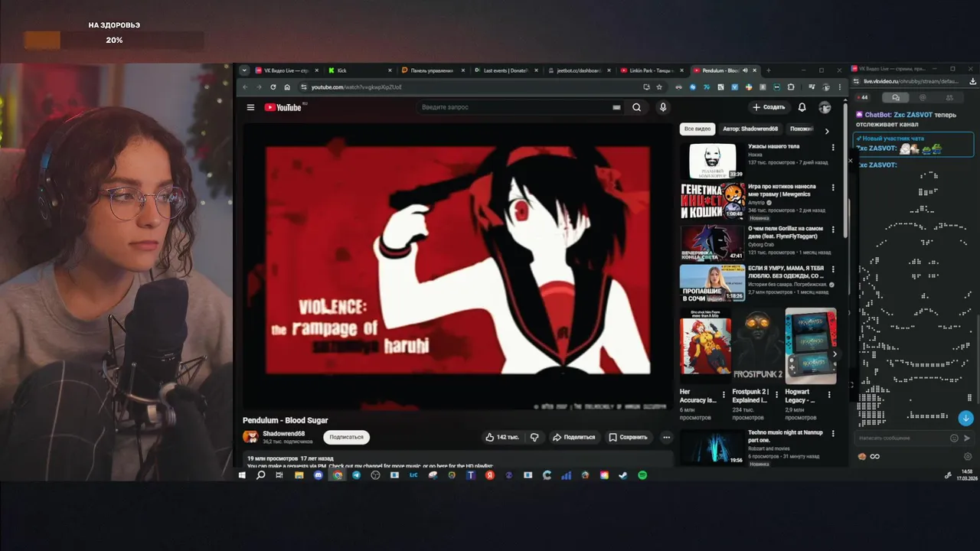980x551 pixels.
Task: Click the YouTube search magnifier button
Action: [636, 107]
